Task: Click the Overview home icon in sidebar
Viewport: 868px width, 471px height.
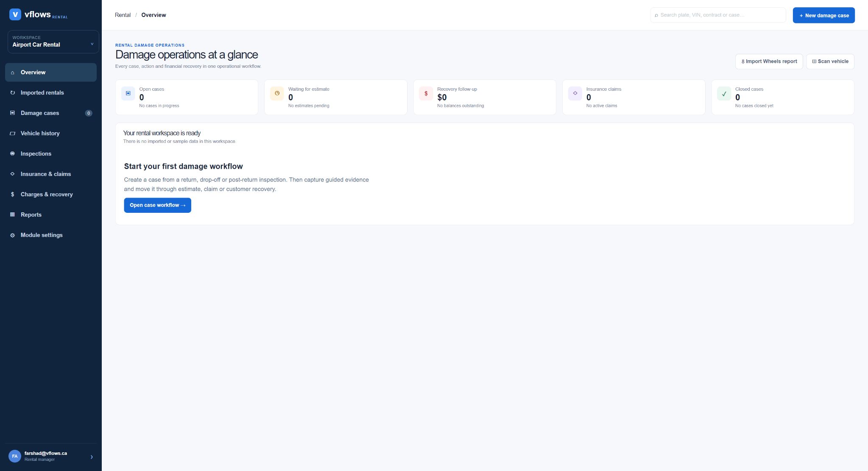Action: coord(12,72)
